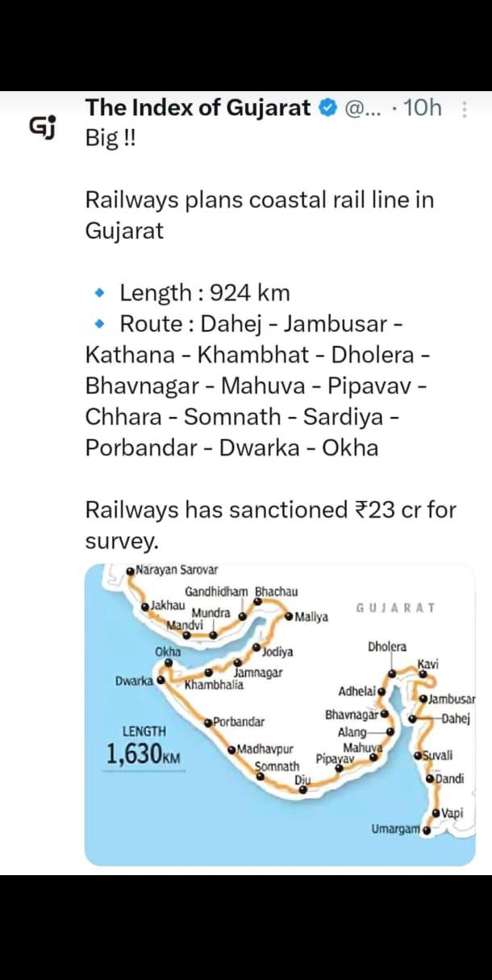Click the blue verified badge
Image resolution: width=492 pixels, height=980 pixels.
click(328, 108)
